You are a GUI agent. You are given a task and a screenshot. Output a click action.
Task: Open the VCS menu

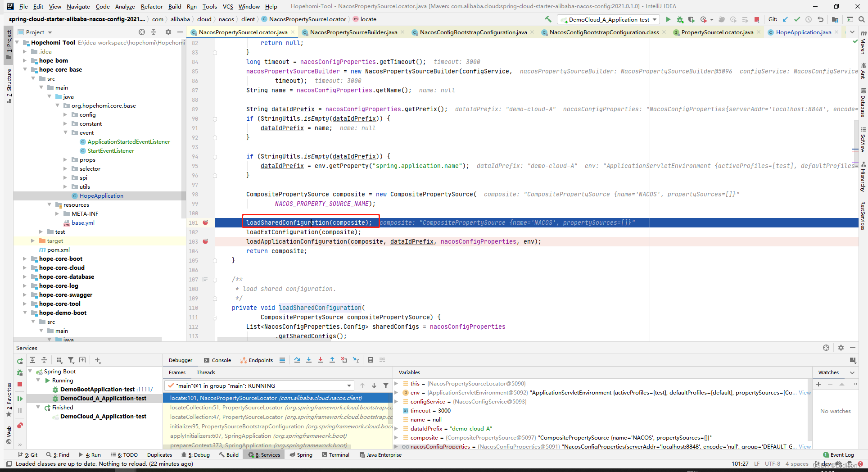pos(228,6)
